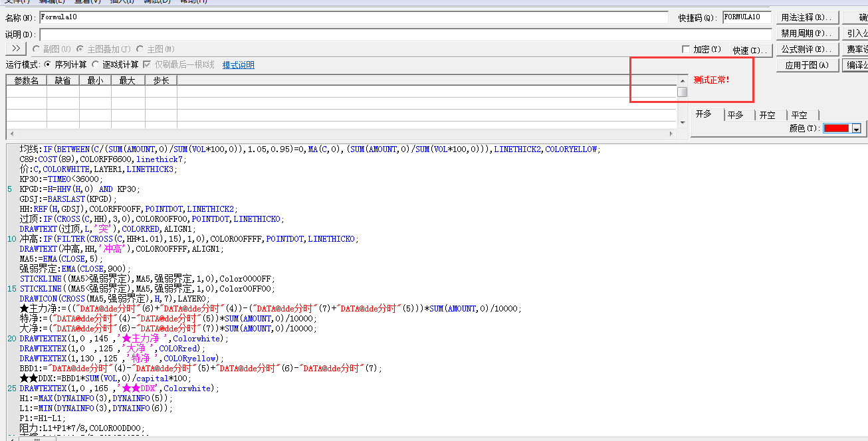Select 逐K线计算 run mode
The width and height of the screenshot is (868, 441).
point(96,65)
